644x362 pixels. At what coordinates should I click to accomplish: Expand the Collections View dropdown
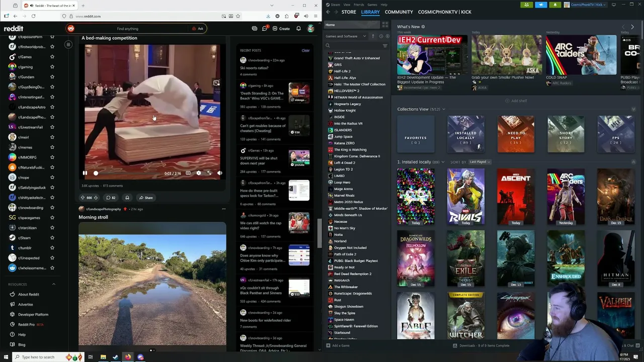[443, 109]
